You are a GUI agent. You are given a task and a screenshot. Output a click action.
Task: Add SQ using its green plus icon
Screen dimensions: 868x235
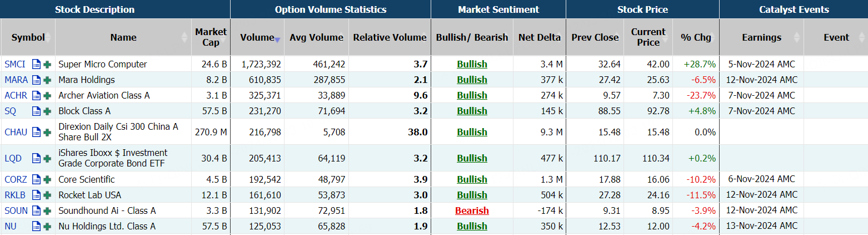click(x=47, y=111)
